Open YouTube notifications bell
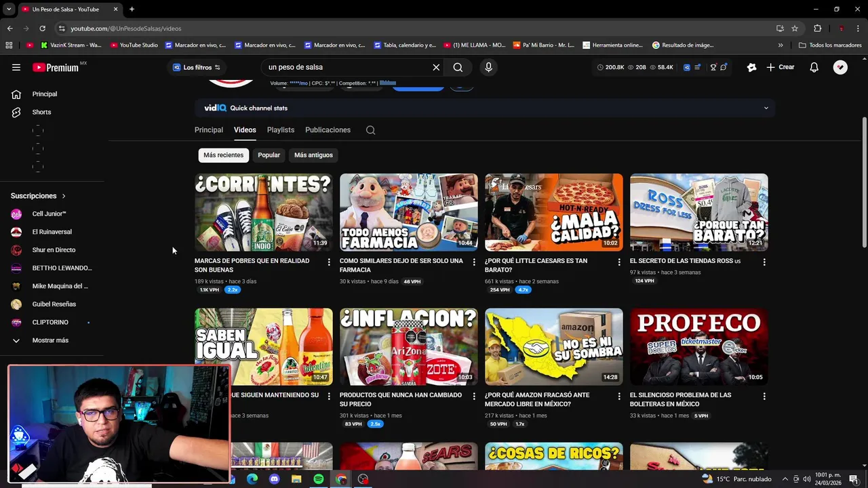 click(814, 67)
